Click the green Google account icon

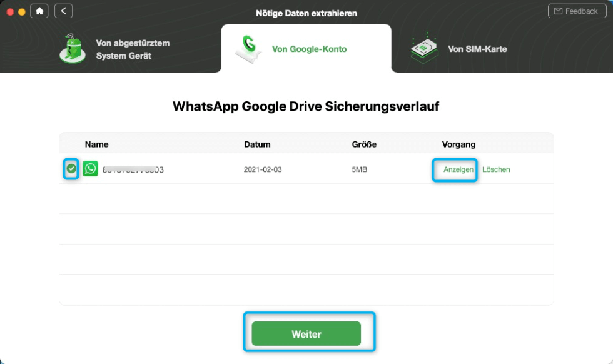[248, 49]
